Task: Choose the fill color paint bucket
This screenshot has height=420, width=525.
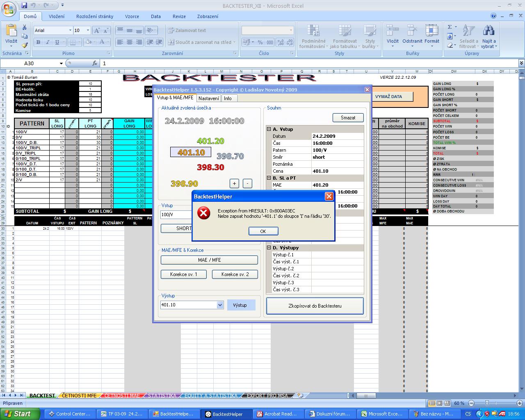Action: click(88, 42)
